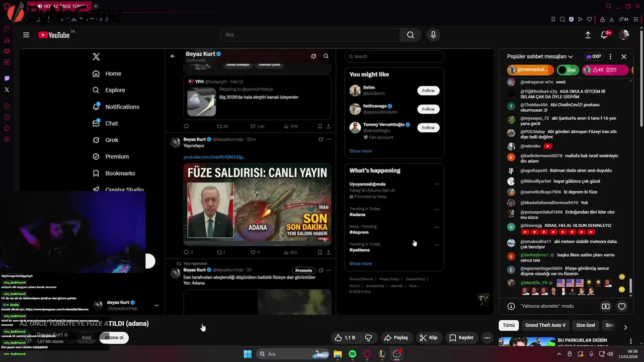Open Spotify from the taskbar
Image resolution: width=644 pixels, height=362 pixels.
pos(353,354)
